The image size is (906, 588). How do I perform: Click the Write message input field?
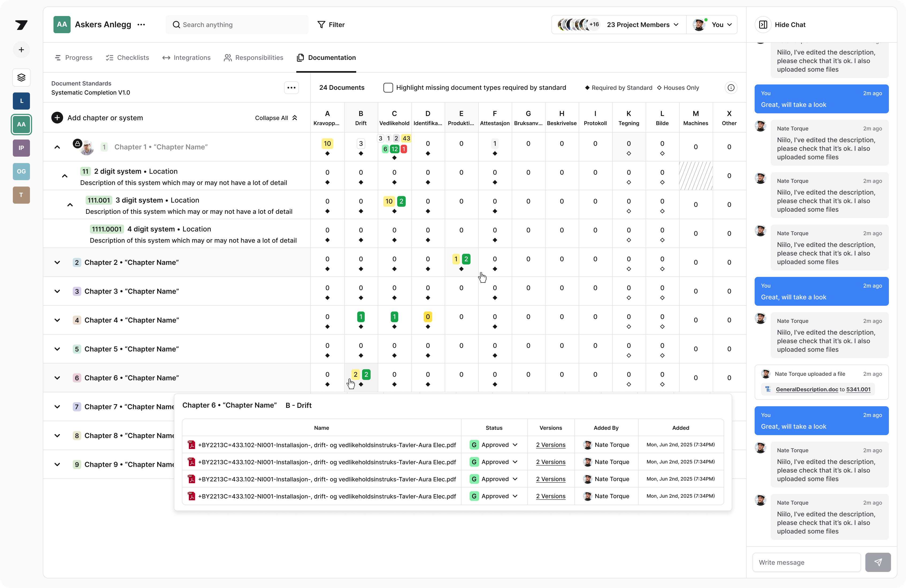[806, 562]
